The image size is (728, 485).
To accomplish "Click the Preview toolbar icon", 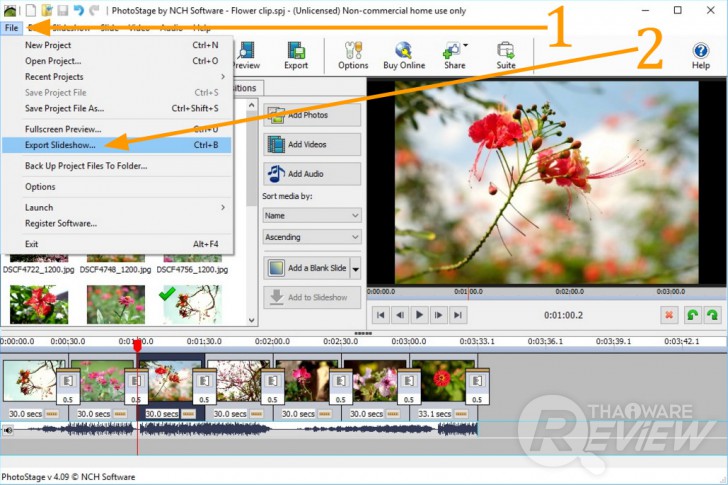I will click(247, 55).
